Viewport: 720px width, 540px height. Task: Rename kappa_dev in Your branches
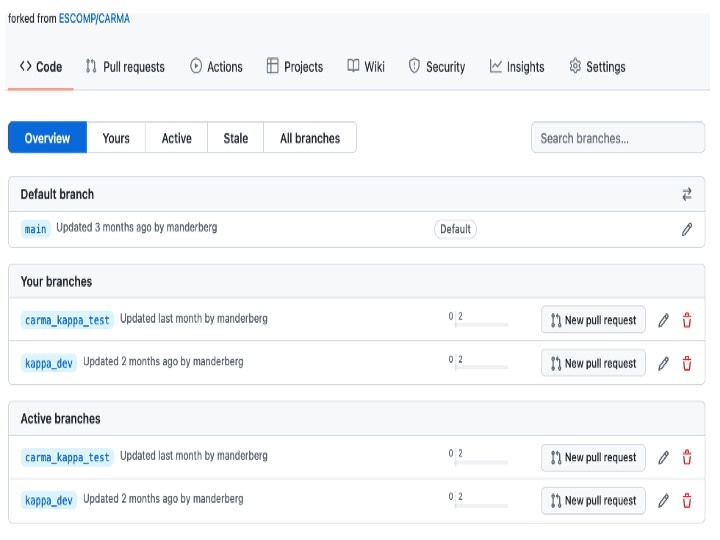[663, 363]
